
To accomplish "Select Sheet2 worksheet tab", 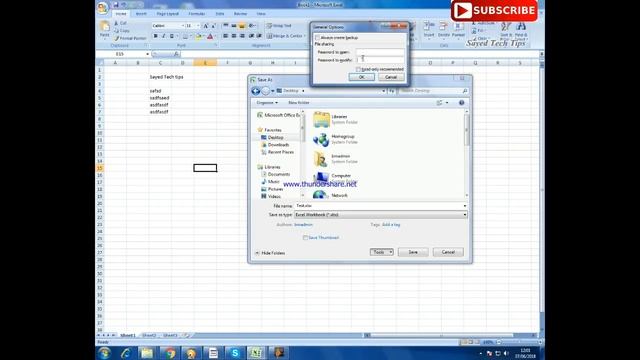I will [x=149, y=336].
